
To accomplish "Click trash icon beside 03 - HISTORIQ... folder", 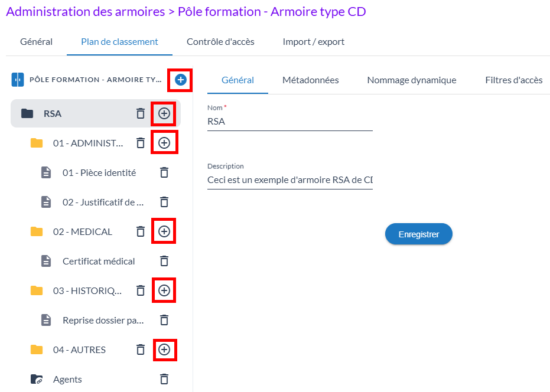I will click(x=140, y=290).
